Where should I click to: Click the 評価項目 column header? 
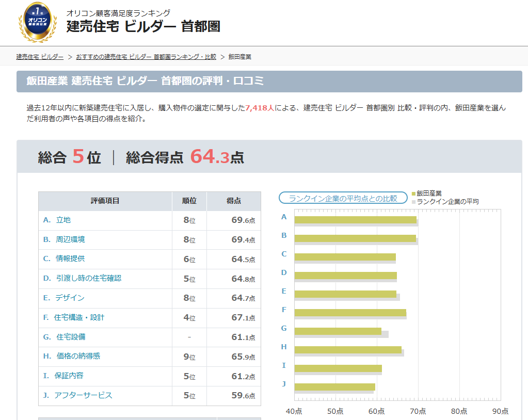(105, 201)
